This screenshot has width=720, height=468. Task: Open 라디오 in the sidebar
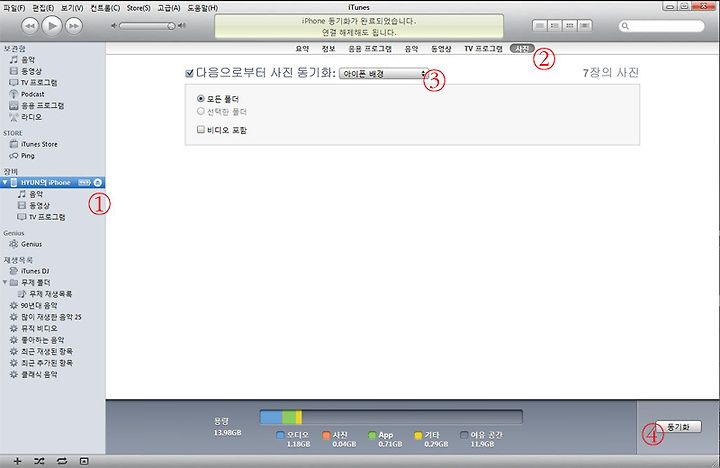31,117
